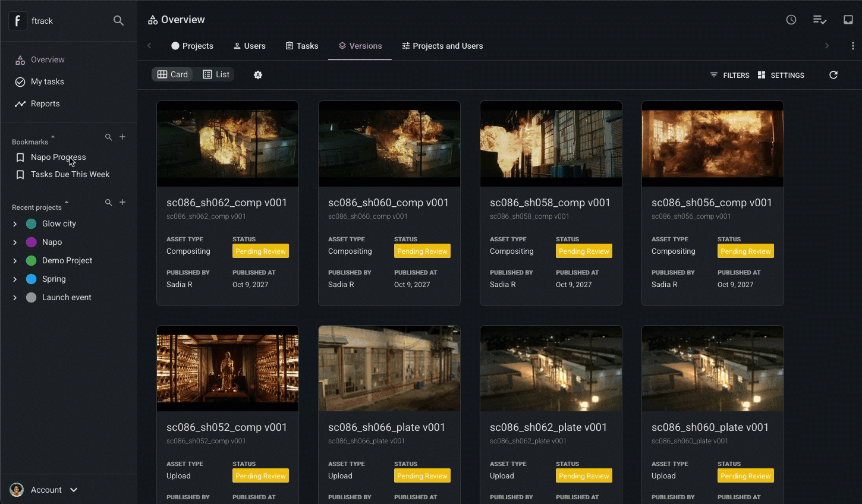
Task: Open the three-dot more options menu
Action: click(x=852, y=46)
